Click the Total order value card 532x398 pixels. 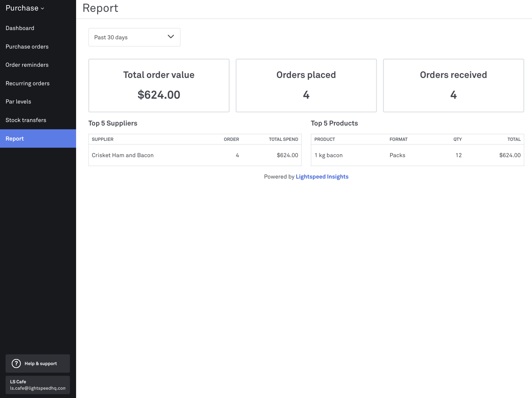coord(159,85)
